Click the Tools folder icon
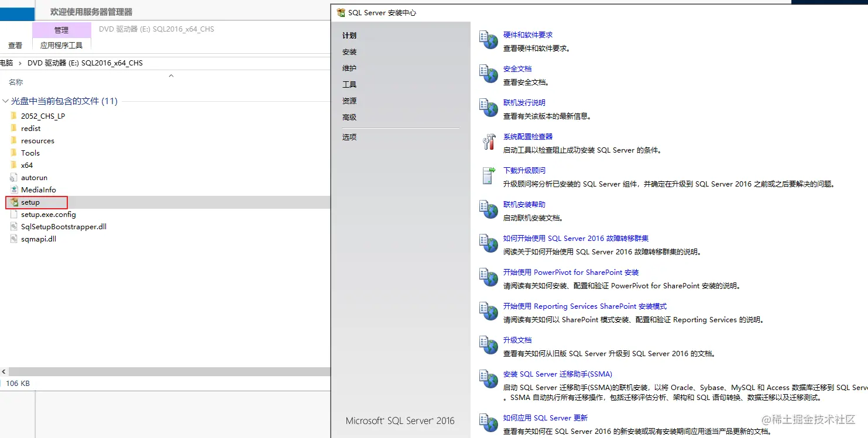 14,153
